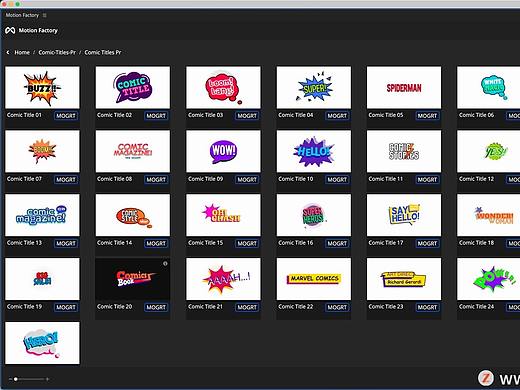This screenshot has height=390, width=520.
Task: Select the YES! Comic Title 12 thumbnail
Action: 489,151
